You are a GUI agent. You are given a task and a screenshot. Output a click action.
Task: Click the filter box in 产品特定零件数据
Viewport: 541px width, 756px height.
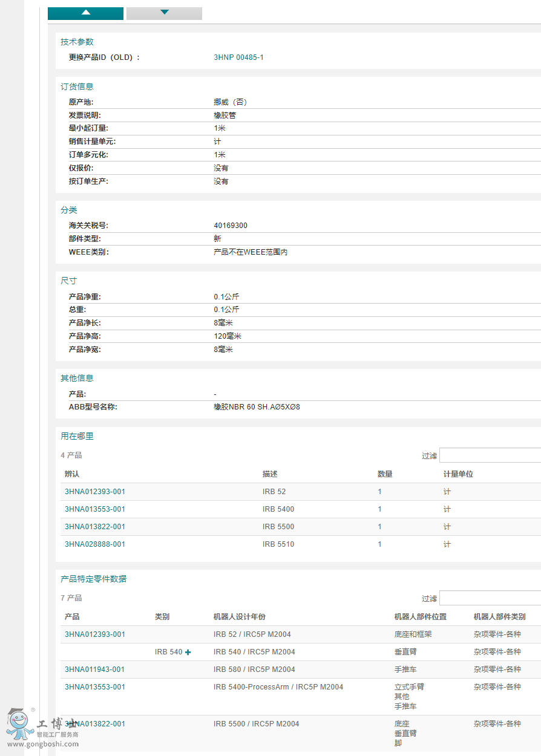[x=490, y=598]
